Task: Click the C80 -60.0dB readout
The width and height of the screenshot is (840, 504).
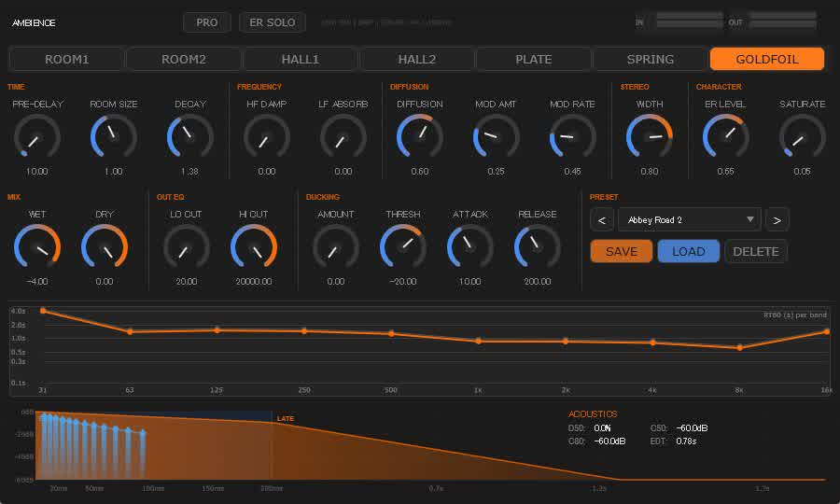Action: [596, 441]
